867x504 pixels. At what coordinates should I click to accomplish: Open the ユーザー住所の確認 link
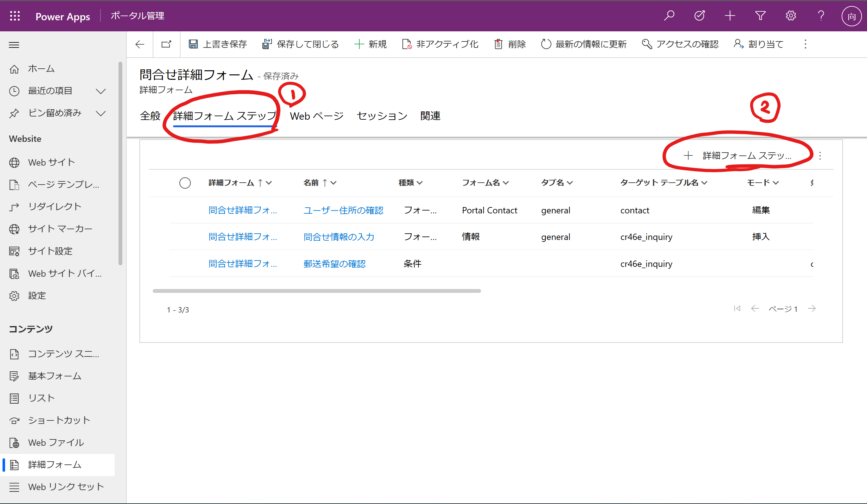tap(343, 210)
